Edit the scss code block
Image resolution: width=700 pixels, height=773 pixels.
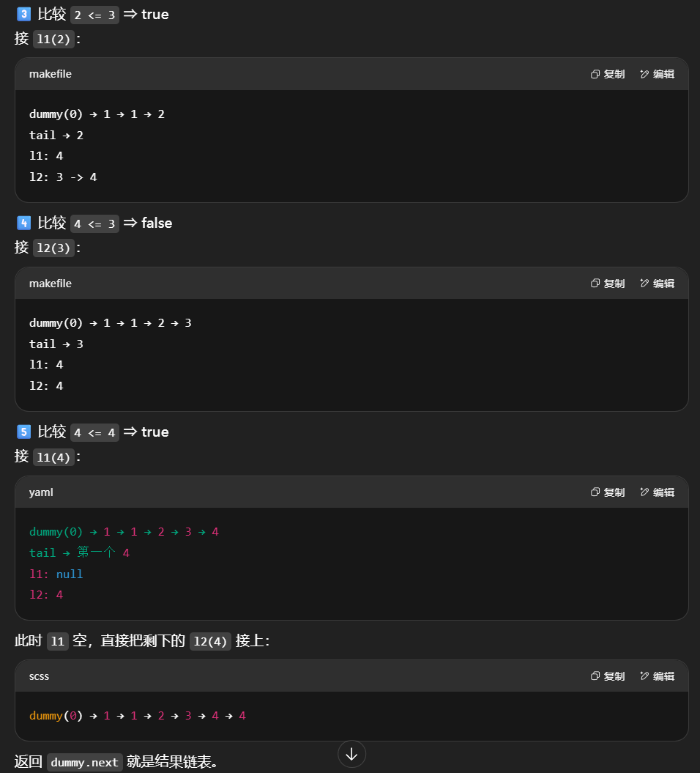657,676
